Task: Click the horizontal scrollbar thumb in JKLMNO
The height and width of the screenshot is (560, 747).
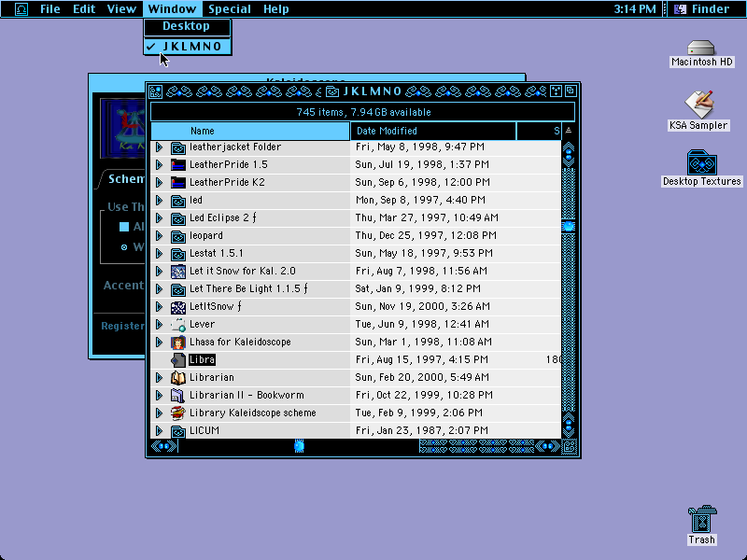Action: [299, 446]
